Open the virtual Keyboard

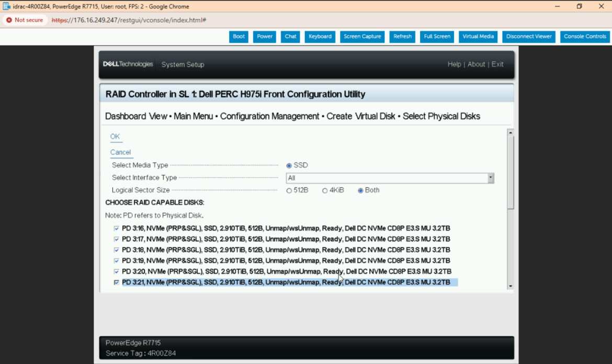pyautogui.click(x=320, y=37)
